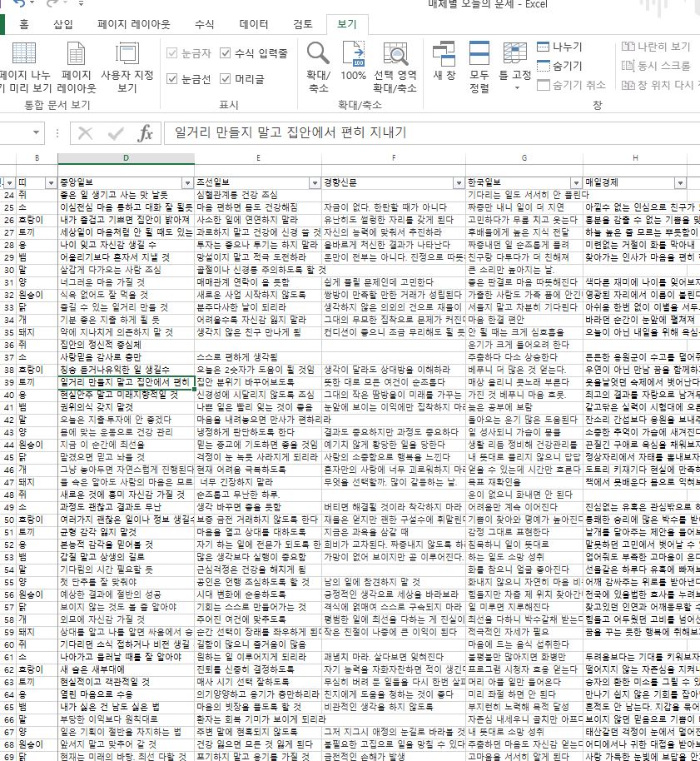This screenshot has height=761, width=700.
Task: Open Page Break Preview (페이지 나누기 미리 보기)
Action: point(24,67)
